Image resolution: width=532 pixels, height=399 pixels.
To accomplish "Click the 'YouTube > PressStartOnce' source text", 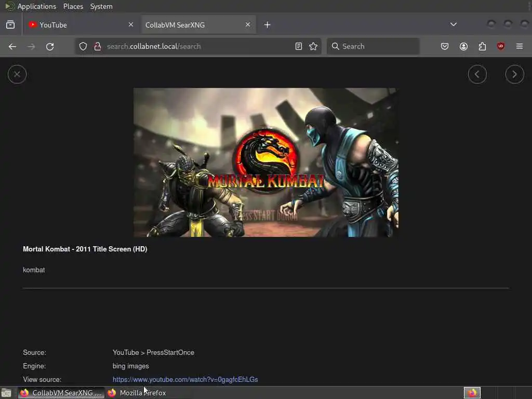I will (x=153, y=353).
